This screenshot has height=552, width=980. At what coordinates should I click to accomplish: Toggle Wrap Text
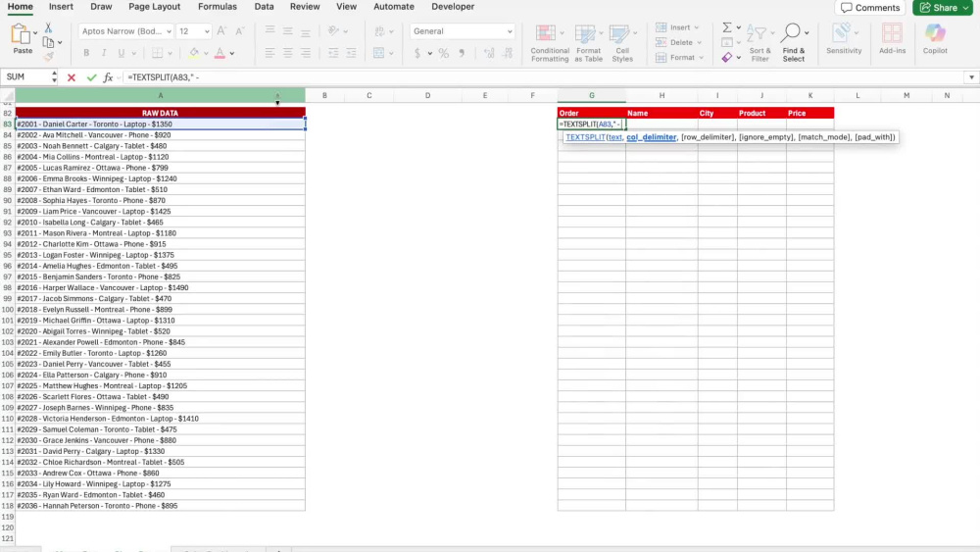point(379,31)
